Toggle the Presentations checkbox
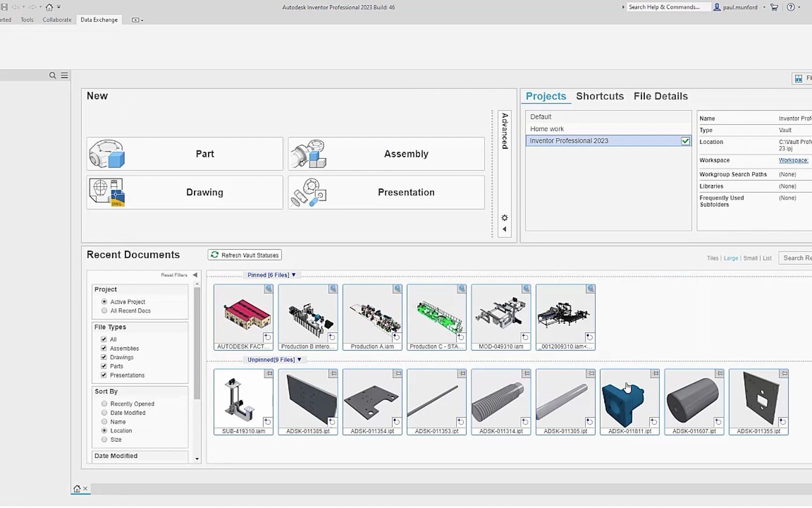The height and width of the screenshot is (508, 812). click(104, 375)
